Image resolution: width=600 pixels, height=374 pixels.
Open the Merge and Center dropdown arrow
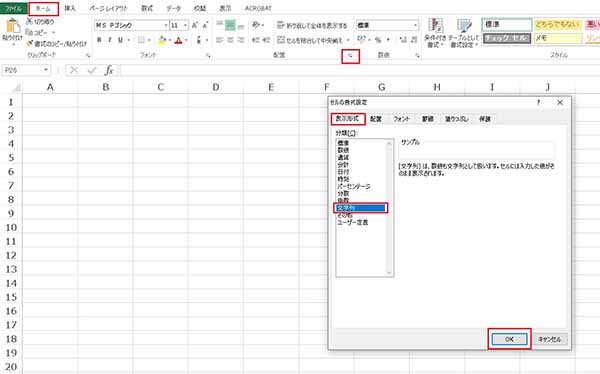pos(348,40)
